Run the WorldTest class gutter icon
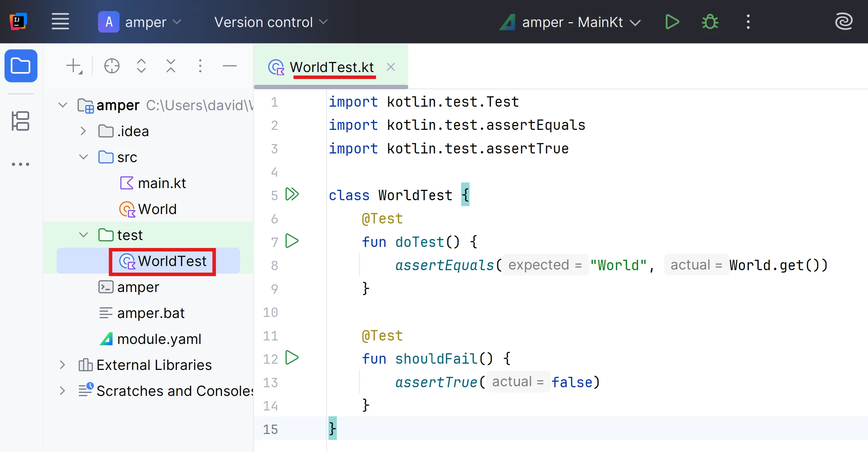 (x=292, y=194)
